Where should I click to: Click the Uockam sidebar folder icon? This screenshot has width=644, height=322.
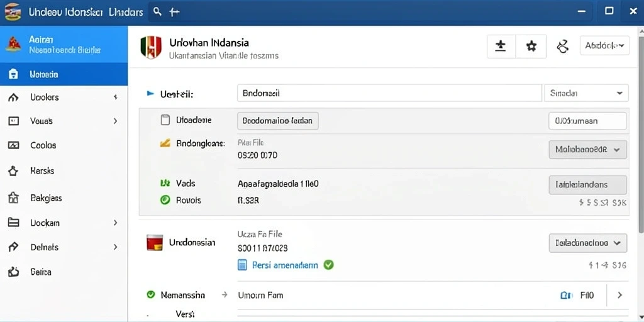click(x=14, y=223)
